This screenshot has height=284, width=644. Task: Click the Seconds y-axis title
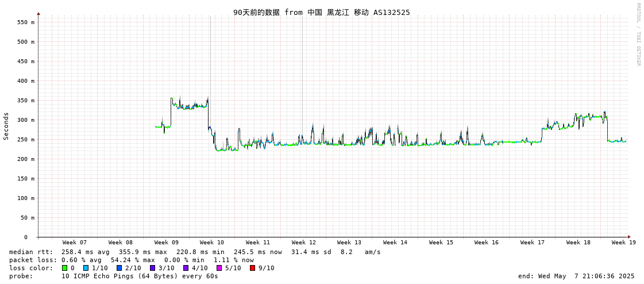[6, 126]
